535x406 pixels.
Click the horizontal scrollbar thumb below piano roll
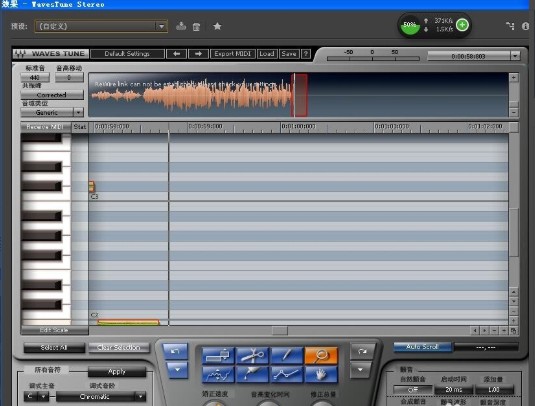[x=280, y=330]
